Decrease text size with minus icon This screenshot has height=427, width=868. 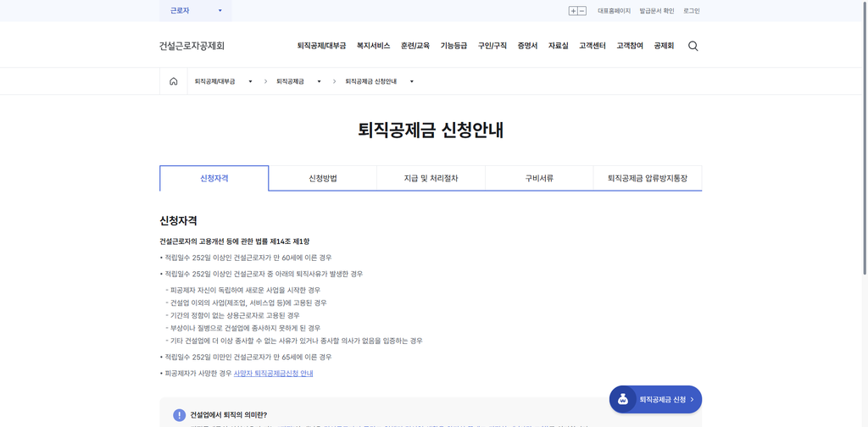[x=581, y=11]
